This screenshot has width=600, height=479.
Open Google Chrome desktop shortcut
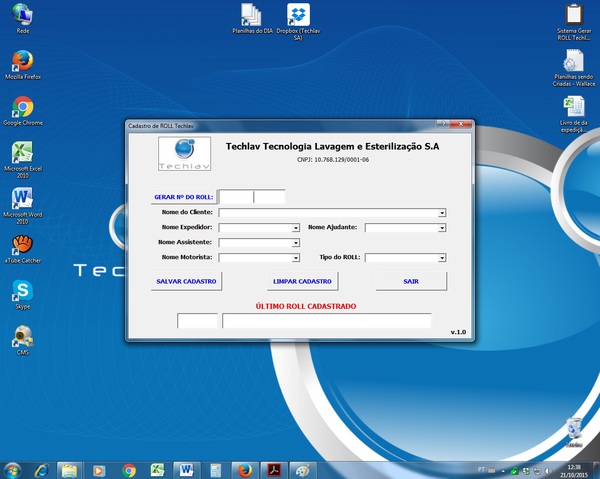23,111
